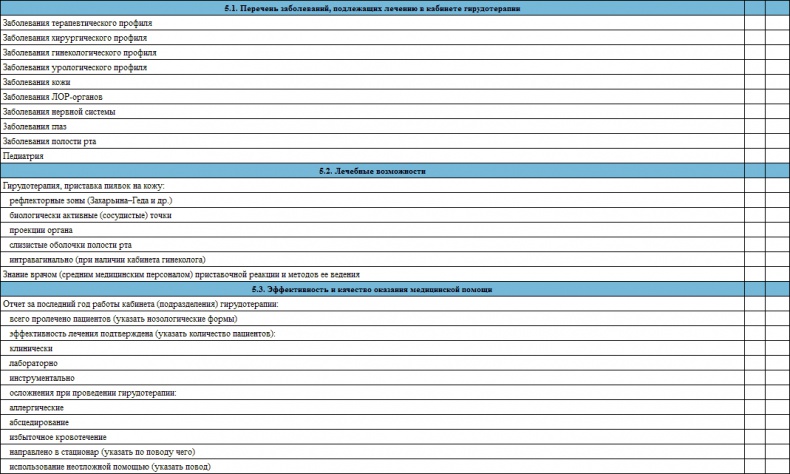Screen dimensions: 790x474
Task: Click section header 5.3 Эффективность и качество
Action: point(372,289)
